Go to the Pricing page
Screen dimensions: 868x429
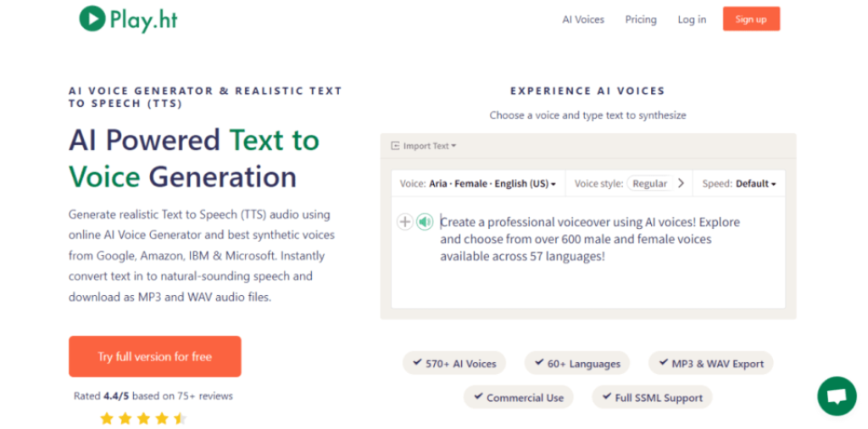click(641, 19)
